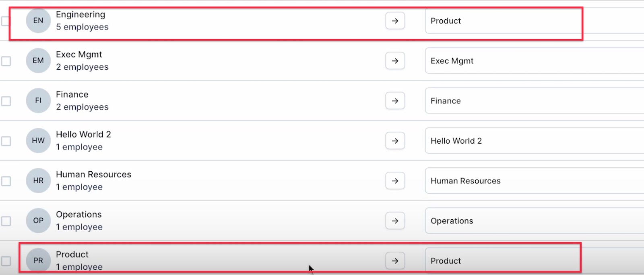
Task: Open the Exec Mgmt mapping field
Action: [535, 60]
